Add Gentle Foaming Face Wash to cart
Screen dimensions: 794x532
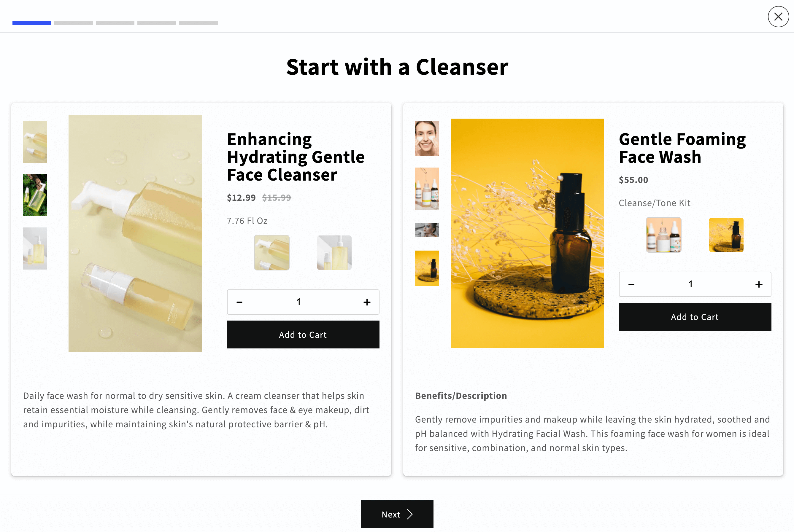pyautogui.click(x=695, y=316)
